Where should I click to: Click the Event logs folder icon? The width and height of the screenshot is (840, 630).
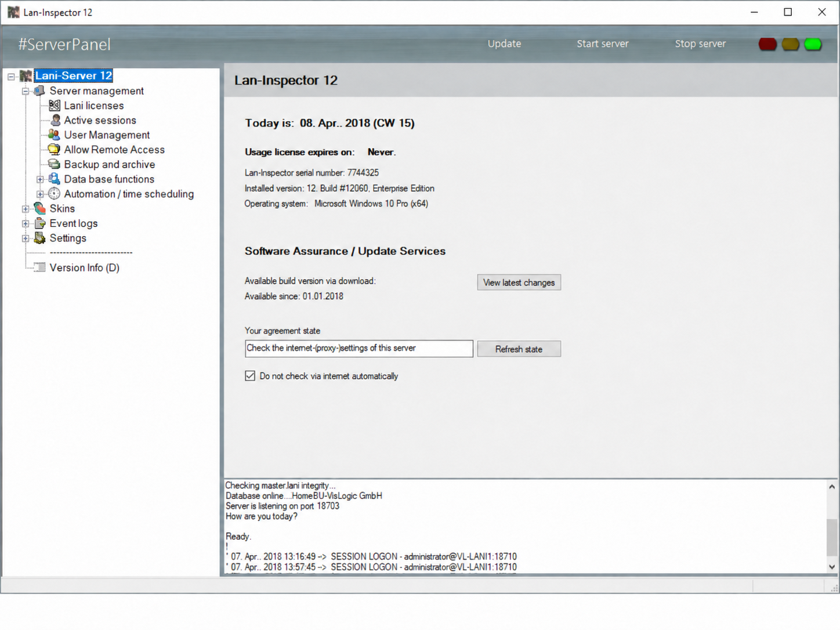39,223
